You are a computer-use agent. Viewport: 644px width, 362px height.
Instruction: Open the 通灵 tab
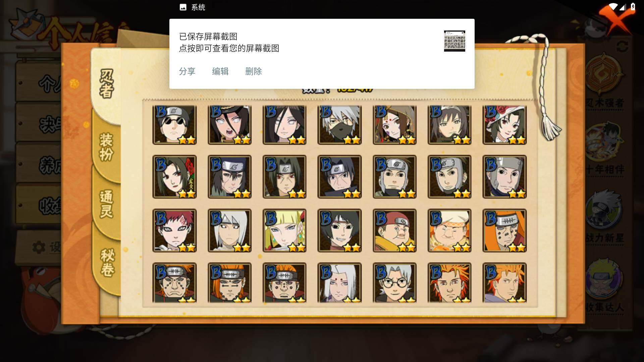[107, 204]
